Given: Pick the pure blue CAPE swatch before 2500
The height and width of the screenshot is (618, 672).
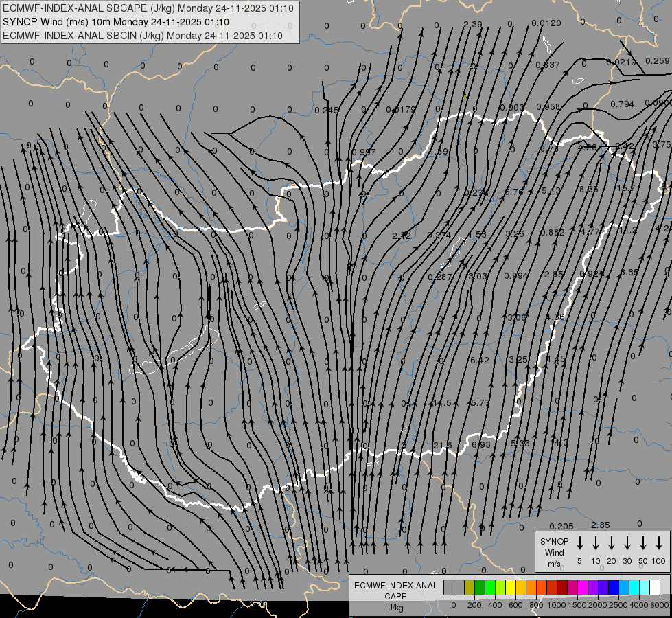Looking at the screenshot, I should click(614, 587).
